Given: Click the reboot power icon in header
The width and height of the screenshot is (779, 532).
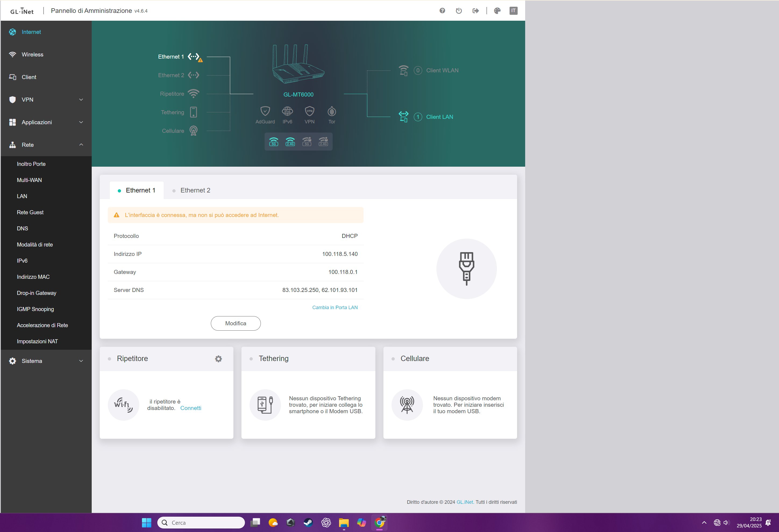Looking at the screenshot, I should coord(458,11).
